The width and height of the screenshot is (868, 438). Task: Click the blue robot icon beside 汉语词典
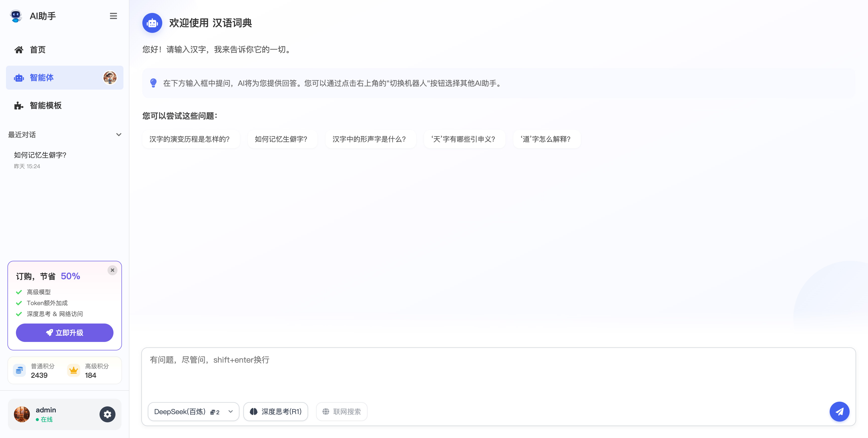[x=152, y=23]
